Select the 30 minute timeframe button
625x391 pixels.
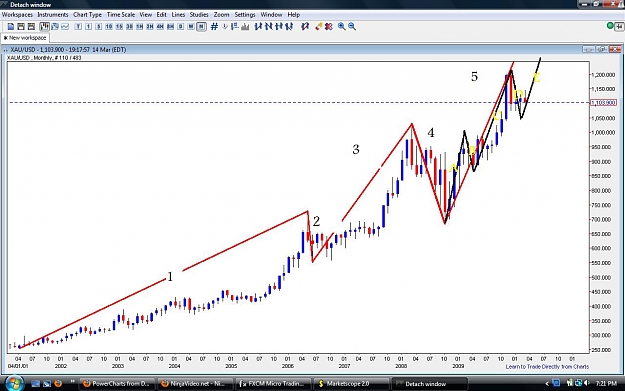[130, 27]
